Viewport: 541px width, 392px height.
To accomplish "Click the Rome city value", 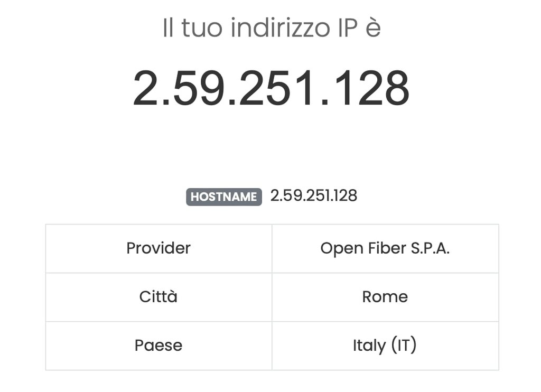I will (385, 297).
